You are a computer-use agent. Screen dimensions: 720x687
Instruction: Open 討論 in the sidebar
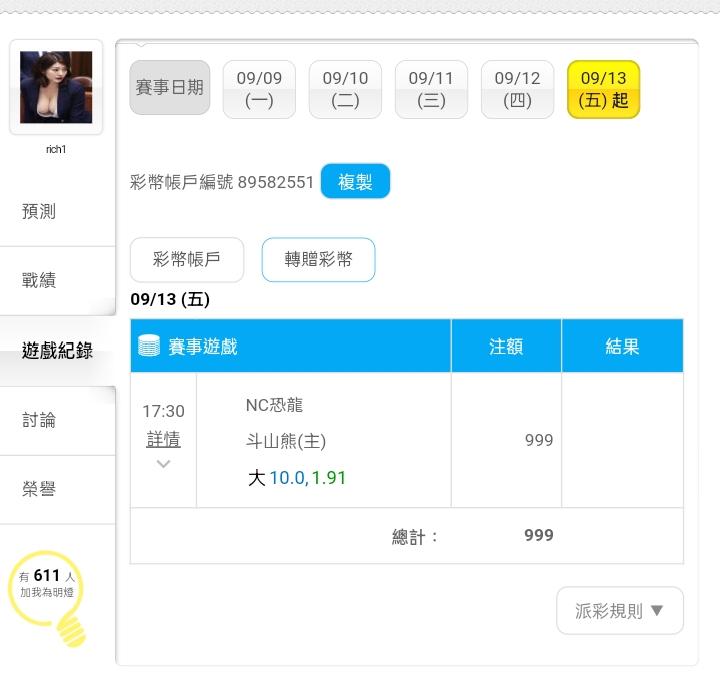coord(39,421)
